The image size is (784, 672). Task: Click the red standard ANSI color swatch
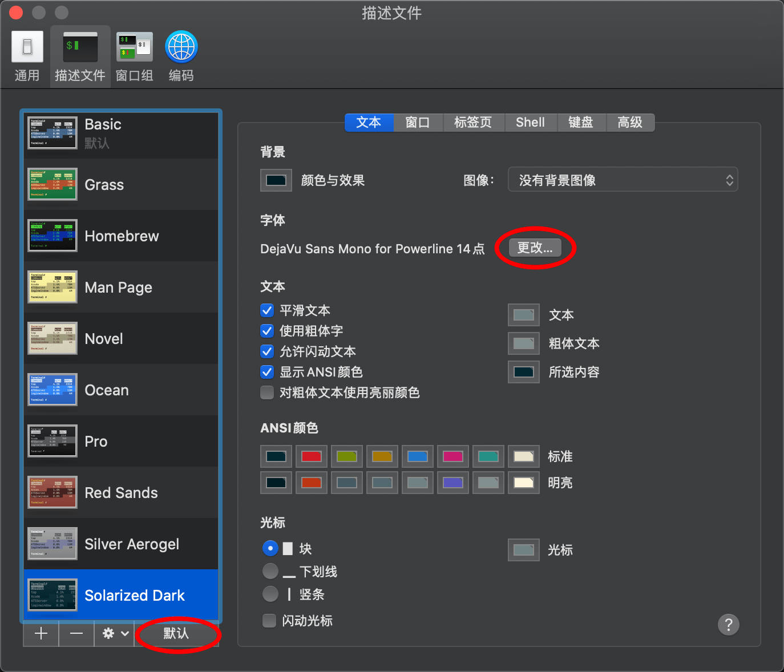(311, 456)
